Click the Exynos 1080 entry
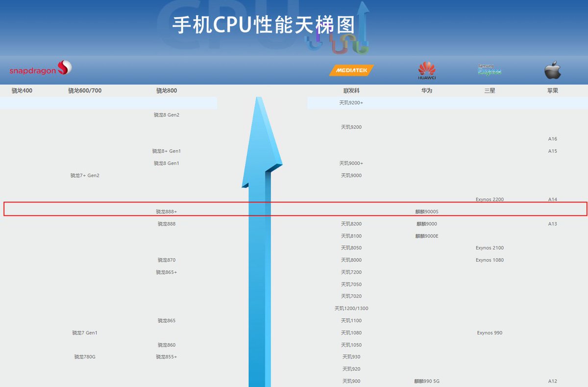This screenshot has width=588, height=387. coord(490,260)
